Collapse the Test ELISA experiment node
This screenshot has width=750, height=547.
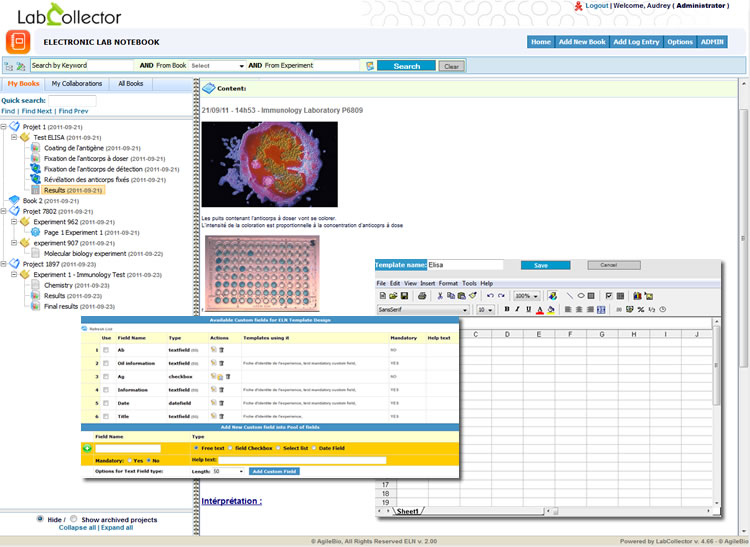[14, 137]
